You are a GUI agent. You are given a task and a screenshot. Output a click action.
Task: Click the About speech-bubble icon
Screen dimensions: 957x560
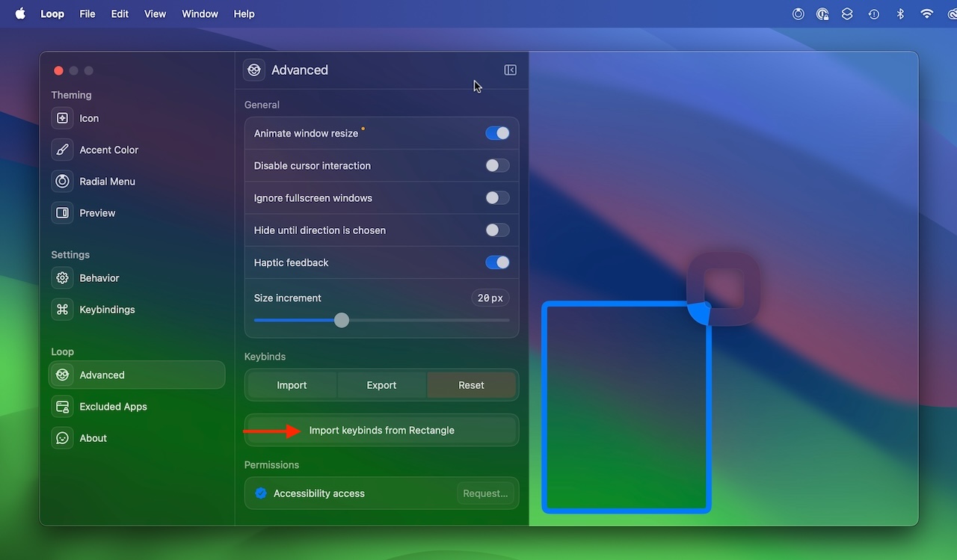pos(63,438)
